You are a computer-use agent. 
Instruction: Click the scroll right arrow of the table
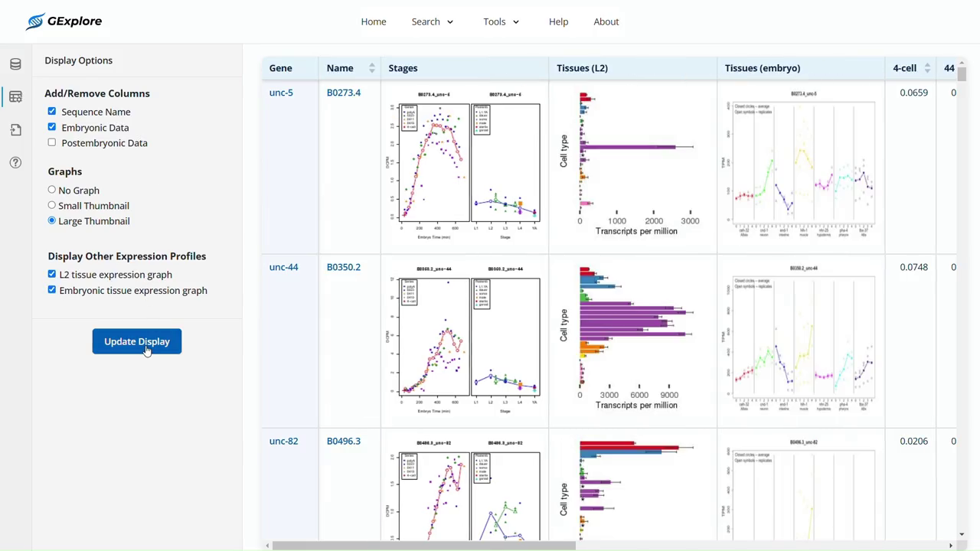951,546
